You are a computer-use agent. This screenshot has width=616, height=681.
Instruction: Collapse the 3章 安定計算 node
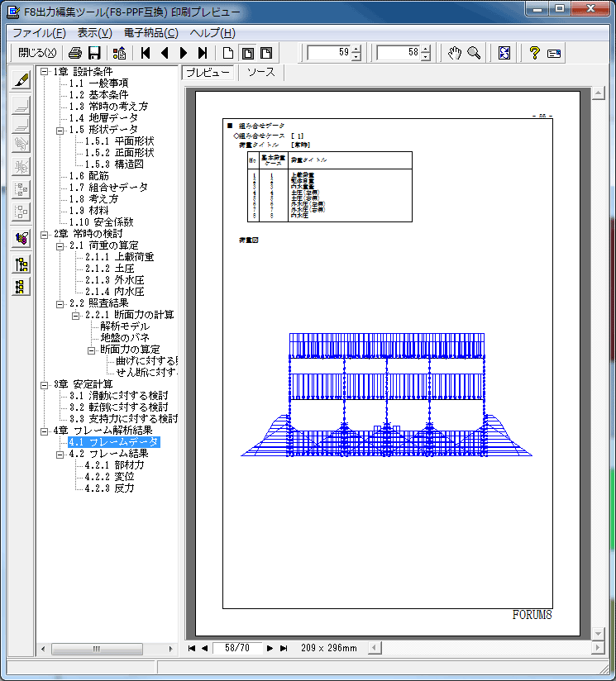click(x=45, y=385)
